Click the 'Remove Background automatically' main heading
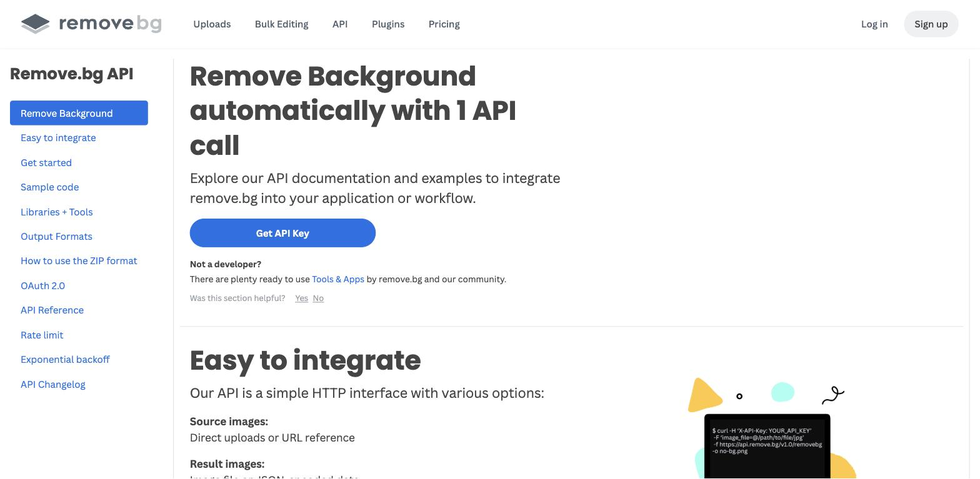 pyautogui.click(x=353, y=111)
